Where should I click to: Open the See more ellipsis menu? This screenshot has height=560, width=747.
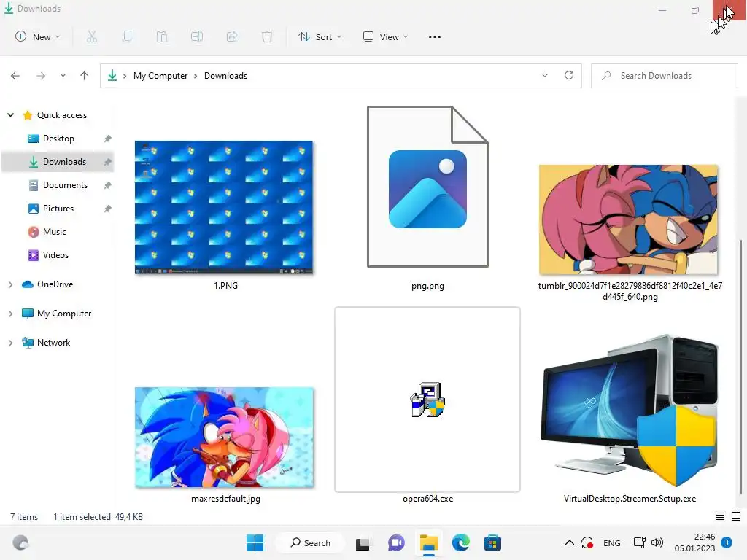(435, 36)
